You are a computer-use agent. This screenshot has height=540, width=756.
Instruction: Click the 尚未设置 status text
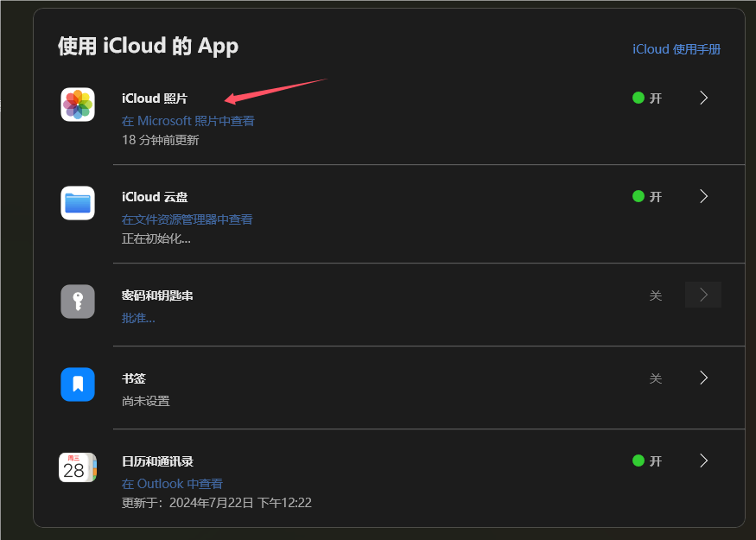point(146,401)
